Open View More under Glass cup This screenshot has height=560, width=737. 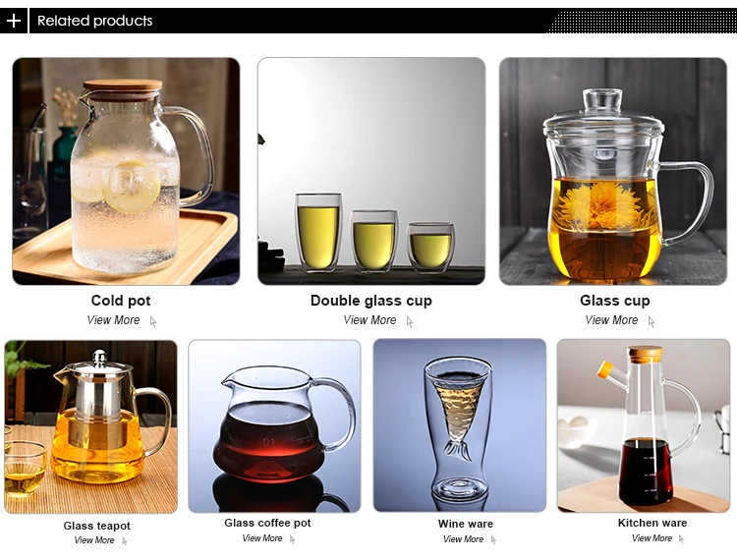(x=611, y=320)
